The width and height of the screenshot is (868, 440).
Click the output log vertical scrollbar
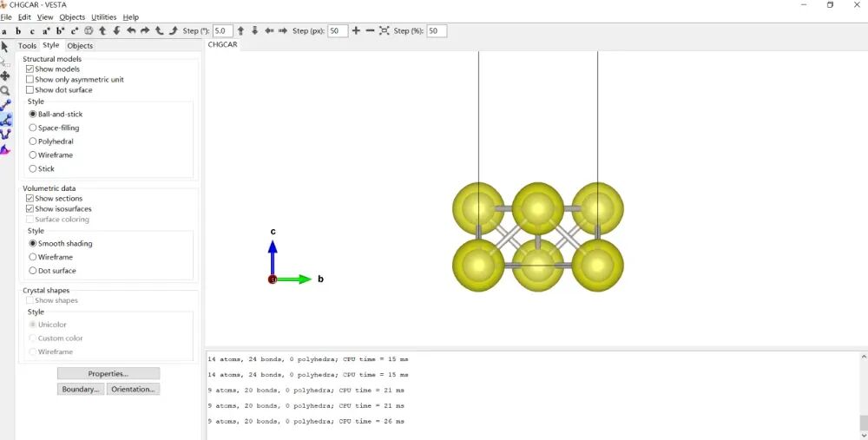(864, 396)
